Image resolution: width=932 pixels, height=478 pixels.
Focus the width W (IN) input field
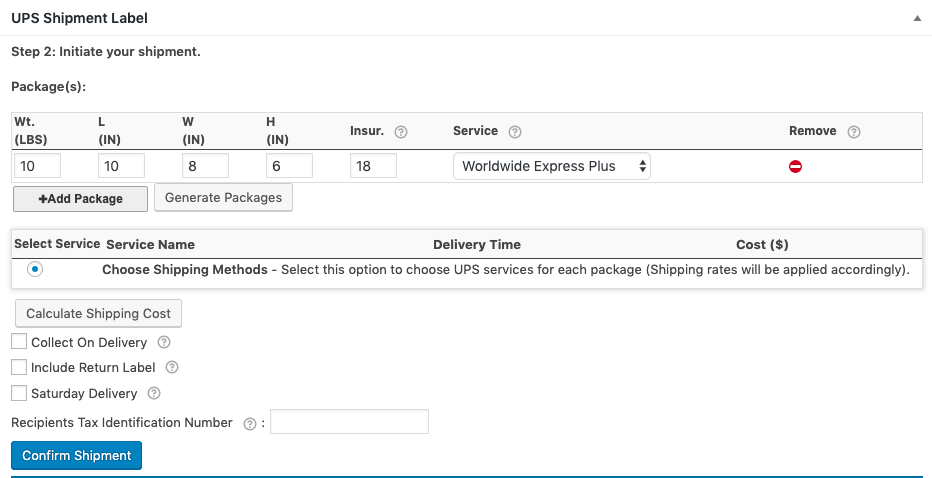point(205,166)
